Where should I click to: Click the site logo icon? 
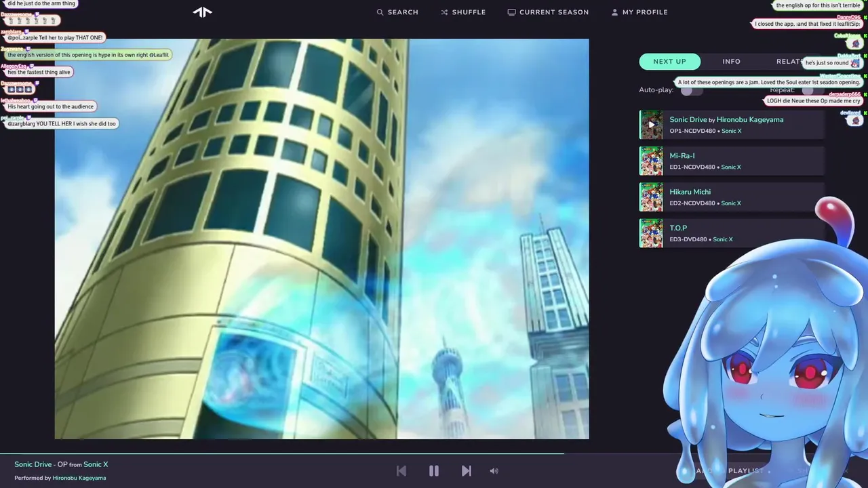[x=202, y=12]
